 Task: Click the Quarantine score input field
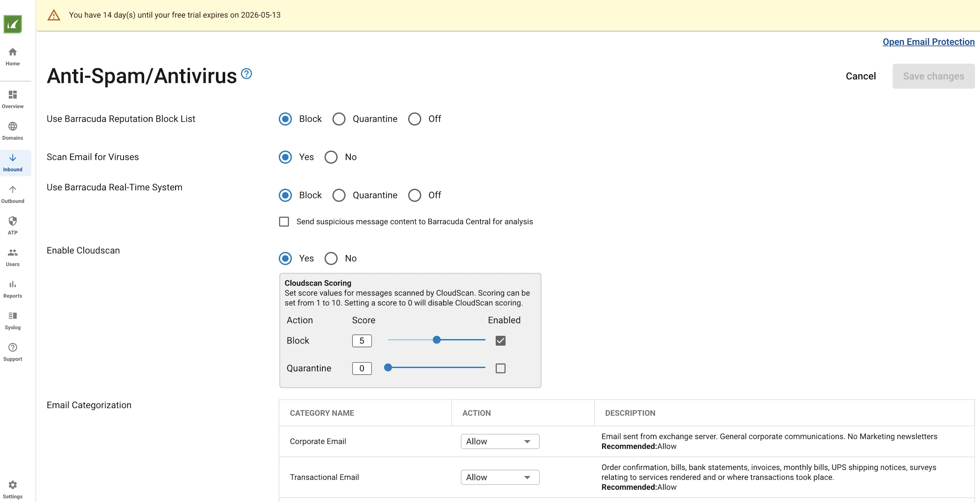362,369
